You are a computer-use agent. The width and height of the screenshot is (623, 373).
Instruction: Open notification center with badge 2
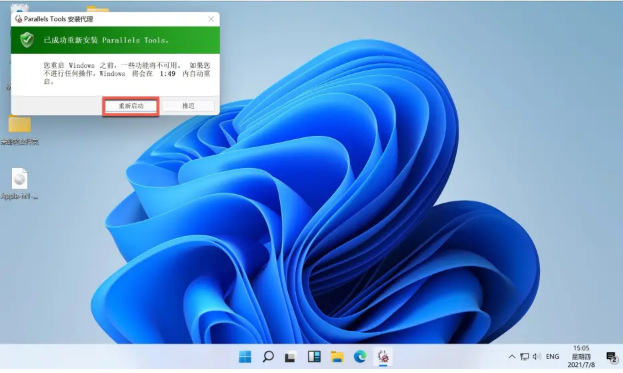click(x=612, y=357)
